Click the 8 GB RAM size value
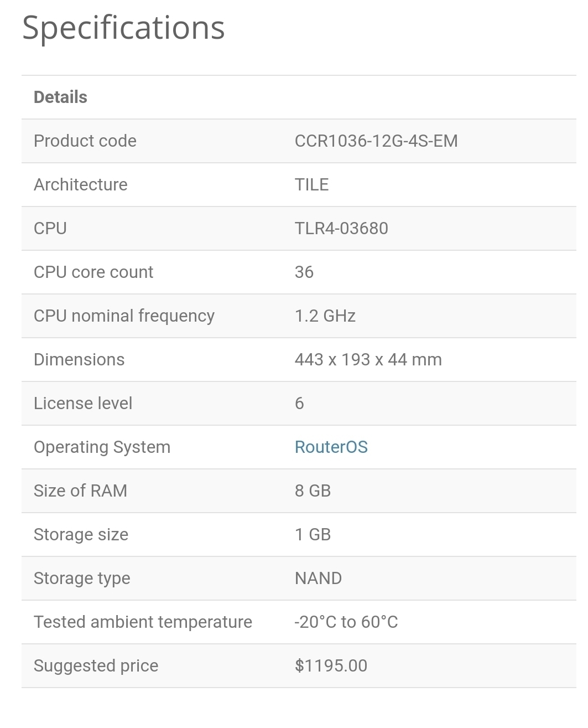588x728 pixels. (313, 491)
